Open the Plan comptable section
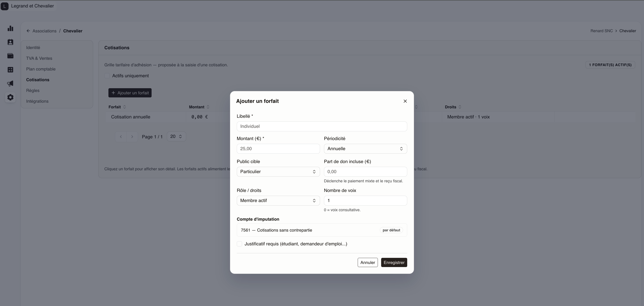The image size is (644, 306). [x=41, y=69]
